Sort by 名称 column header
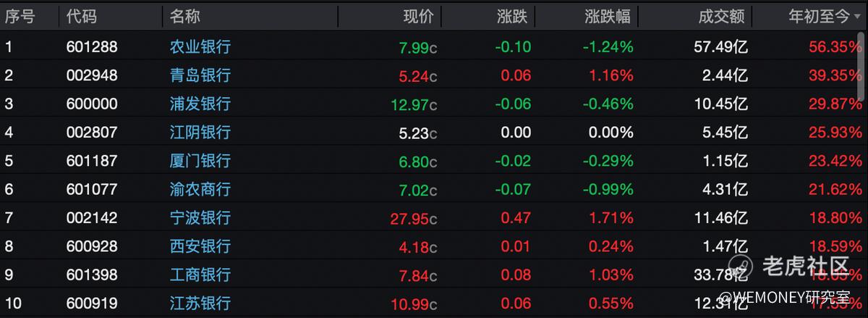Image resolution: width=868 pixels, height=318 pixels. click(185, 16)
